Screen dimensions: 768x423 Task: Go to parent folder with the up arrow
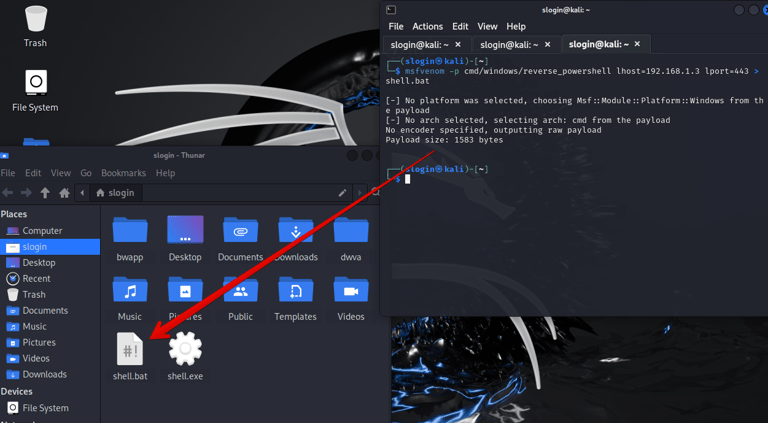coord(45,193)
